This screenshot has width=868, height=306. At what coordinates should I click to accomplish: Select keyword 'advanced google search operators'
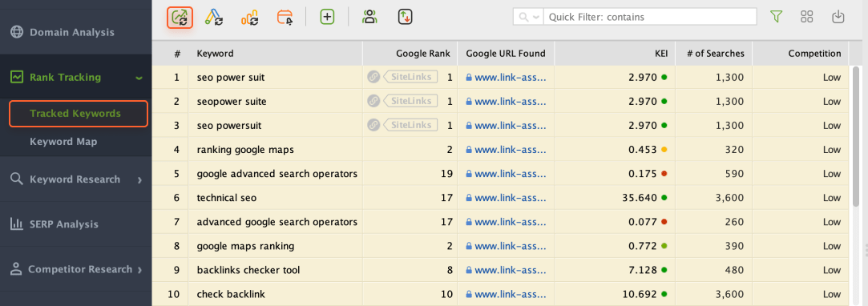(x=277, y=222)
